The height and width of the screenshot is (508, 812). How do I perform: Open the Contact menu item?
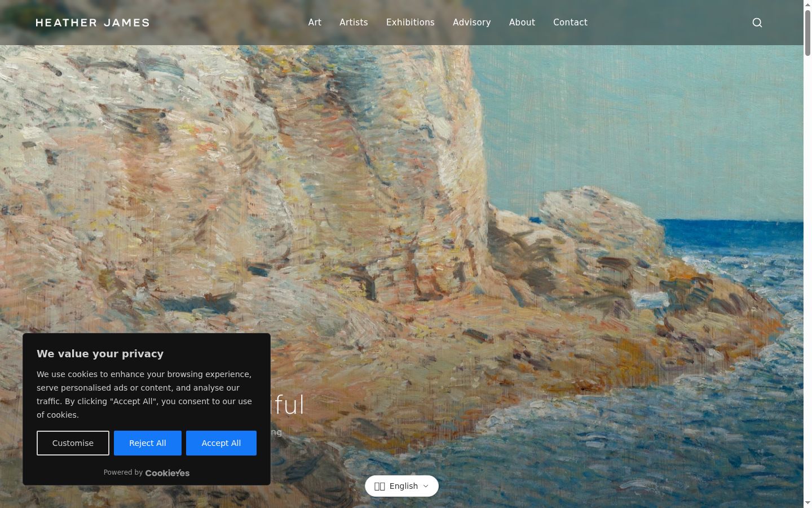pos(570,23)
